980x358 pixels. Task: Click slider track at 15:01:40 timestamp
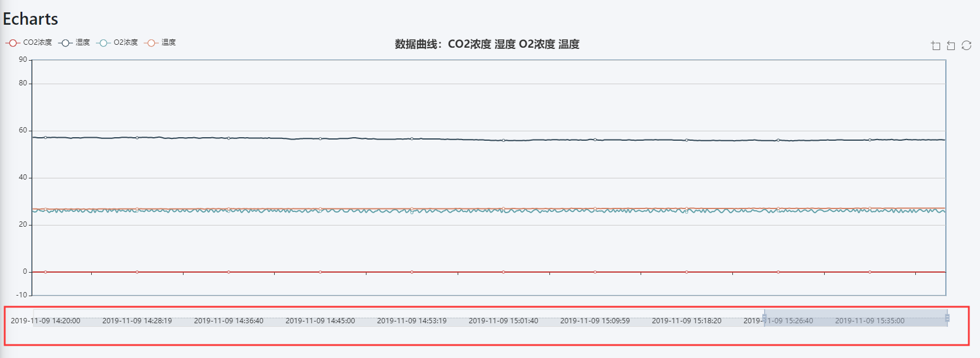503,321
